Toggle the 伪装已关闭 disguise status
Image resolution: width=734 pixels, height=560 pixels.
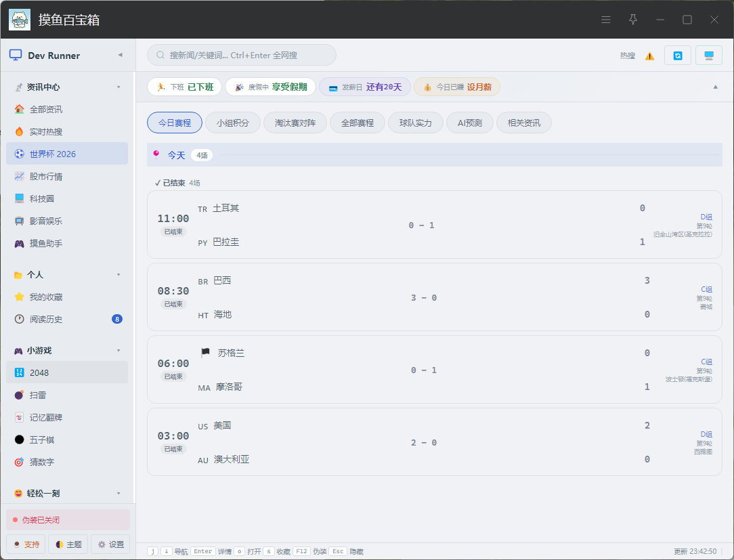pos(68,520)
